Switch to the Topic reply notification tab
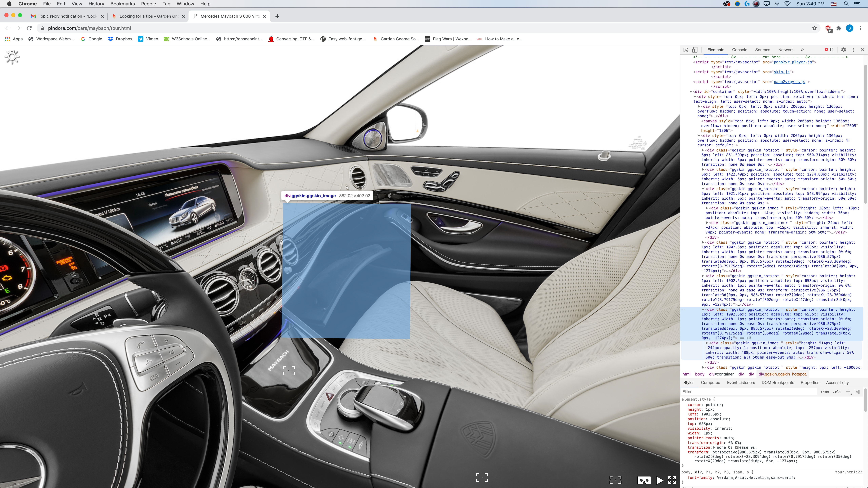 coord(67,16)
